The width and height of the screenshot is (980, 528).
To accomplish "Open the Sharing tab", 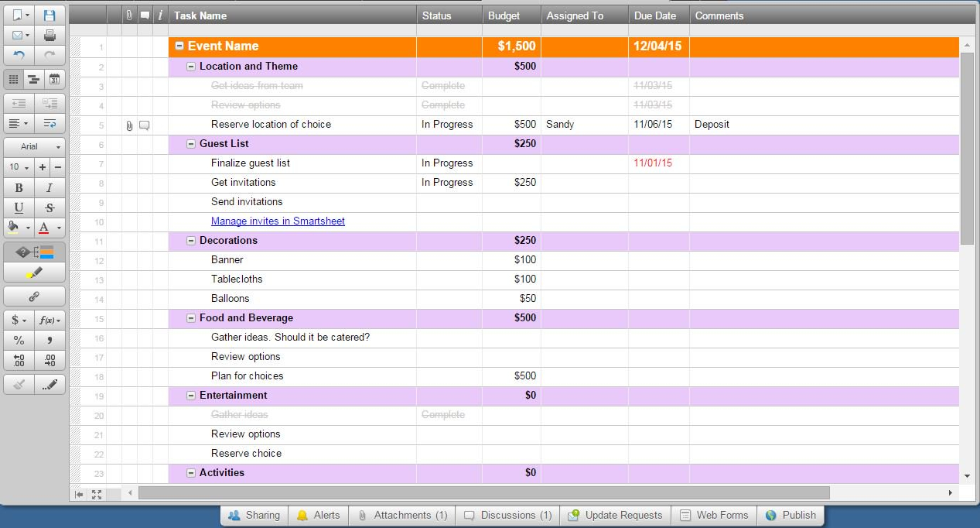I will tap(254, 515).
